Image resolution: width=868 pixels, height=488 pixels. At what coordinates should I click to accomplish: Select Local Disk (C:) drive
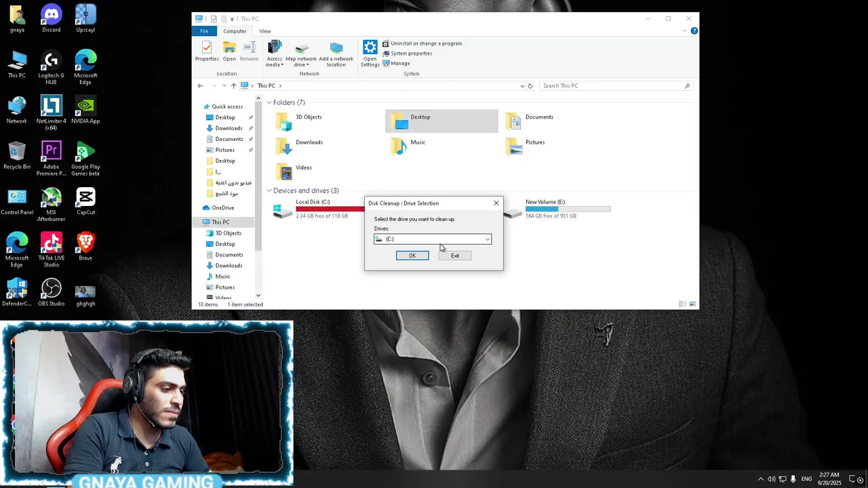point(319,209)
